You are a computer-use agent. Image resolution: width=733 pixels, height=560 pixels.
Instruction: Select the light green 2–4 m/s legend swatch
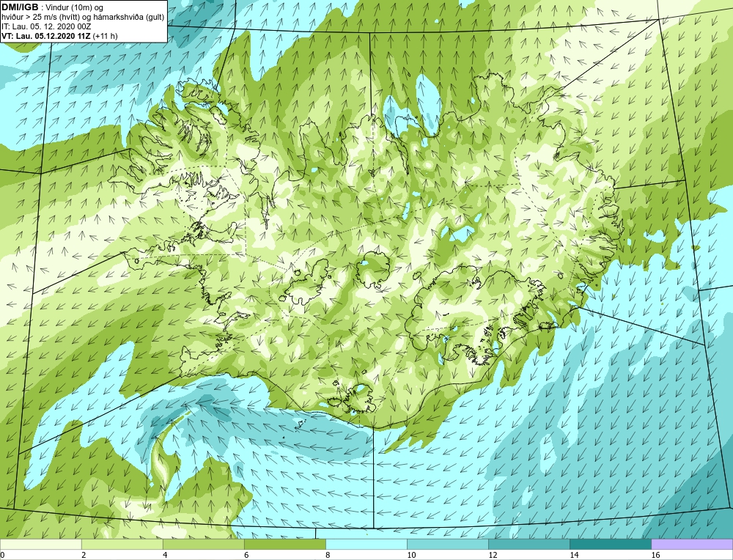(122, 544)
